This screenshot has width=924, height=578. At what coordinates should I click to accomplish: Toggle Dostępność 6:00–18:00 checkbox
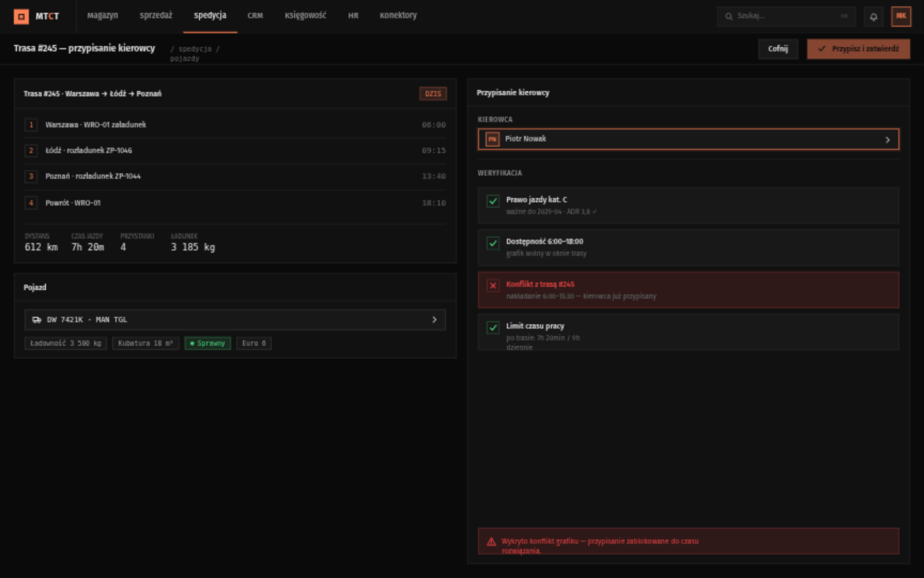pyautogui.click(x=493, y=243)
